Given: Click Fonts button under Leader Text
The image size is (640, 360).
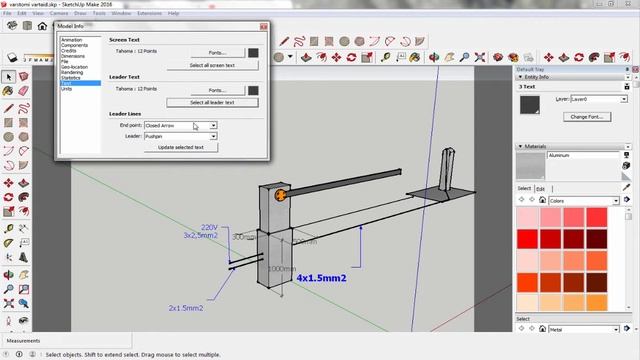Looking at the screenshot, I should (x=218, y=90).
